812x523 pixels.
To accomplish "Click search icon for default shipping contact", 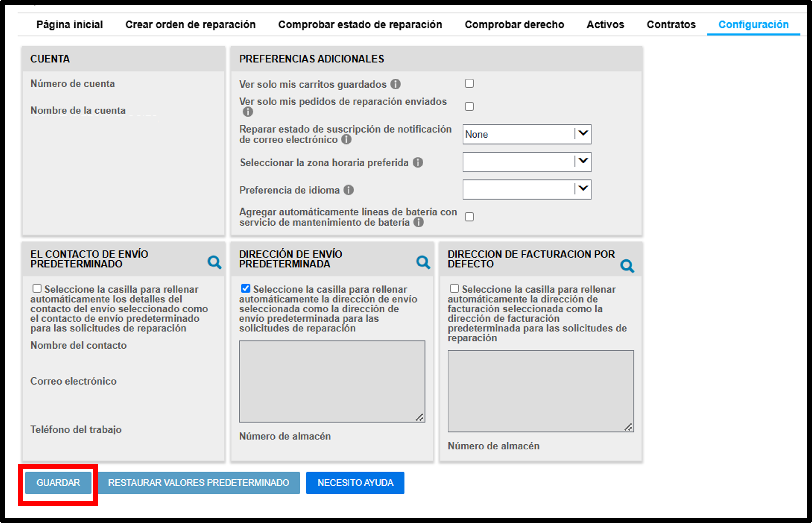I will tap(215, 262).
